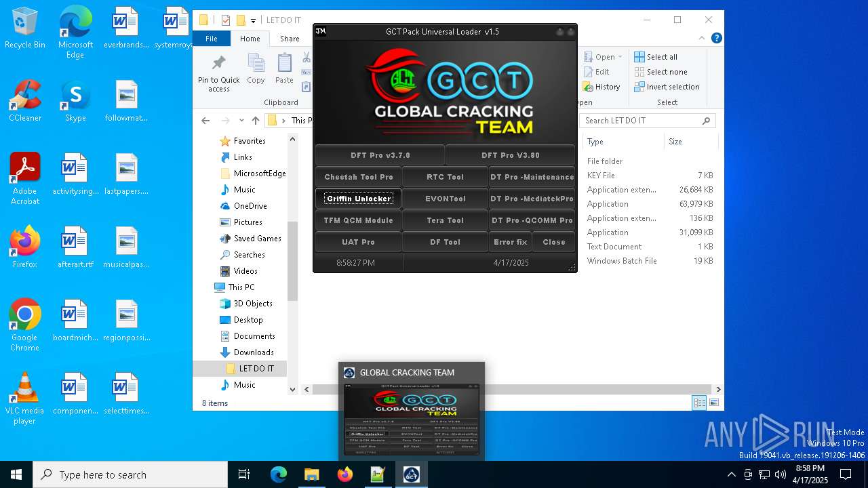The width and height of the screenshot is (868, 488).
Task: Go up one folder level in Explorer
Action: [x=255, y=121]
